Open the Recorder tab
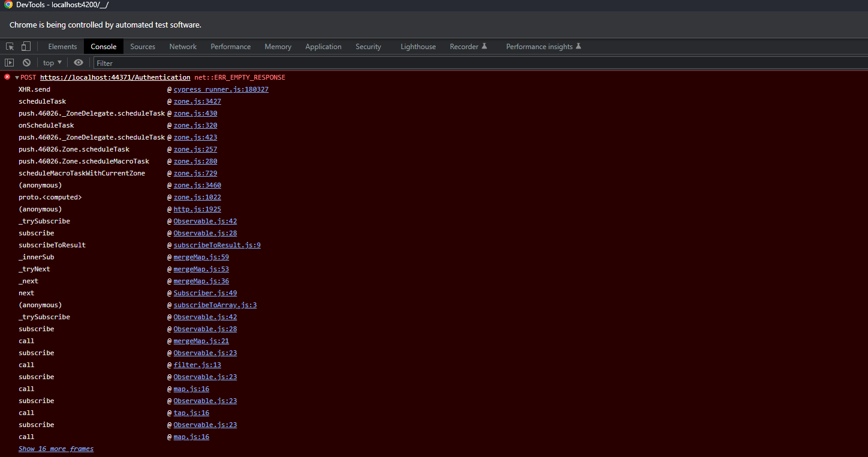The width and height of the screenshot is (868, 457). (469, 47)
